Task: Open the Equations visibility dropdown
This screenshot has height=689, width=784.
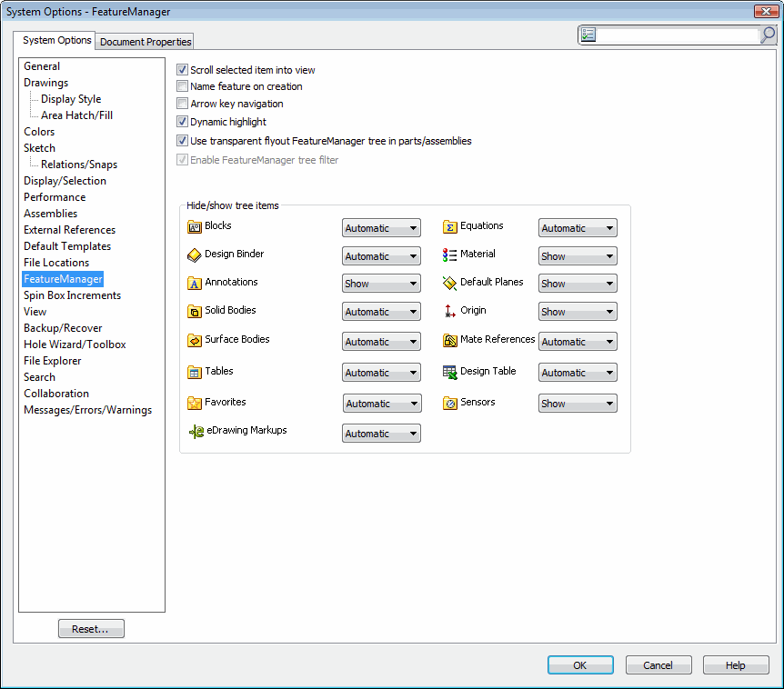Action: (578, 228)
